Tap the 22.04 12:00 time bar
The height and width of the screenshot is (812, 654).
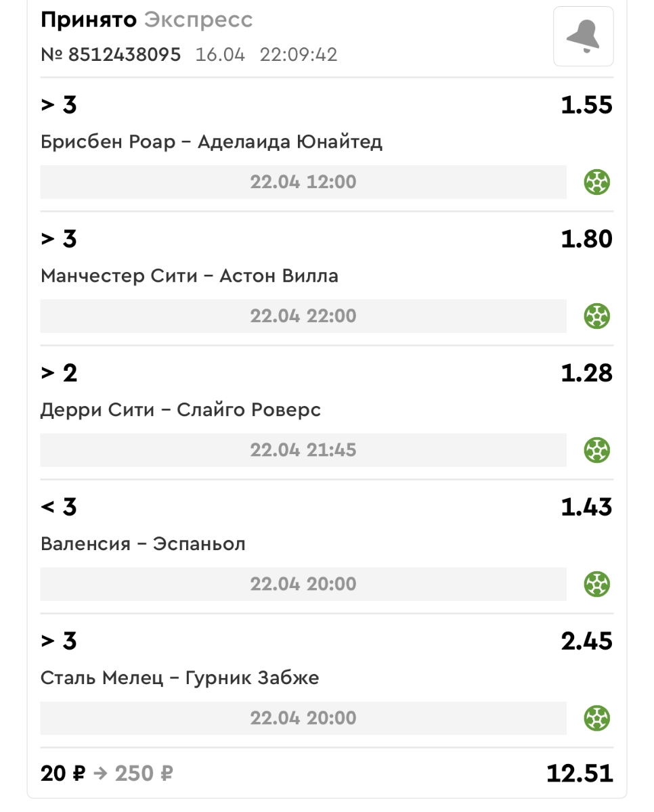[303, 182]
